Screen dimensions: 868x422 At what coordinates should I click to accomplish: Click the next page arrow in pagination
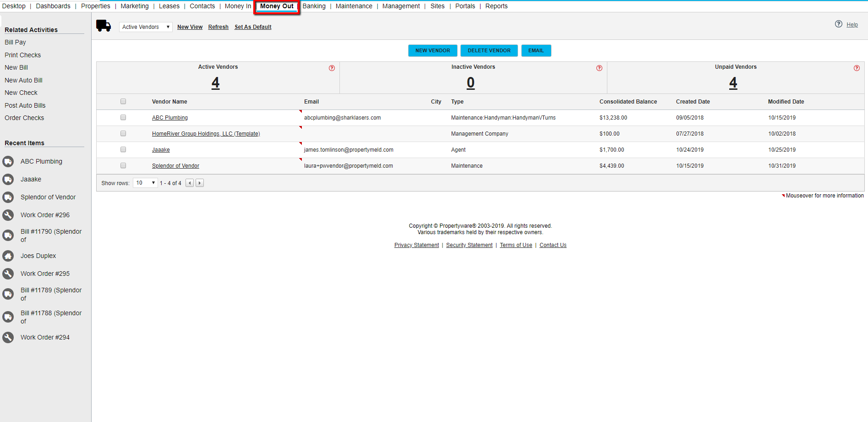point(199,182)
